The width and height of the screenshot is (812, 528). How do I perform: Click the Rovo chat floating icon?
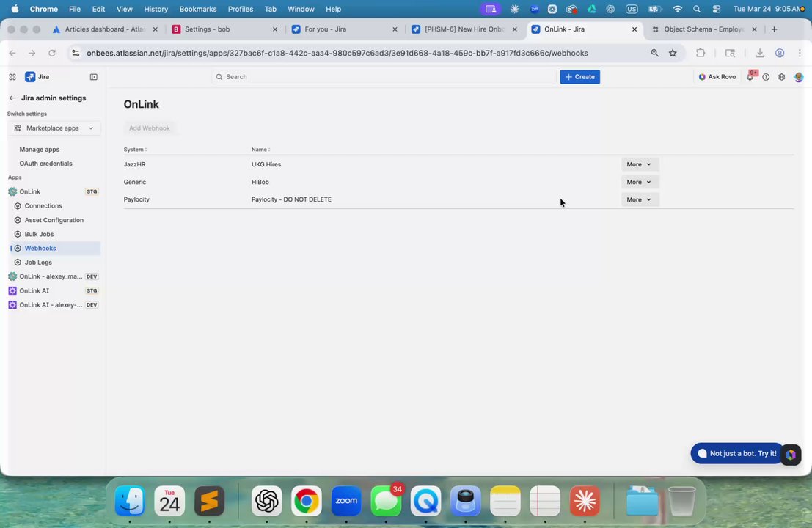click(x=791, y=455)
